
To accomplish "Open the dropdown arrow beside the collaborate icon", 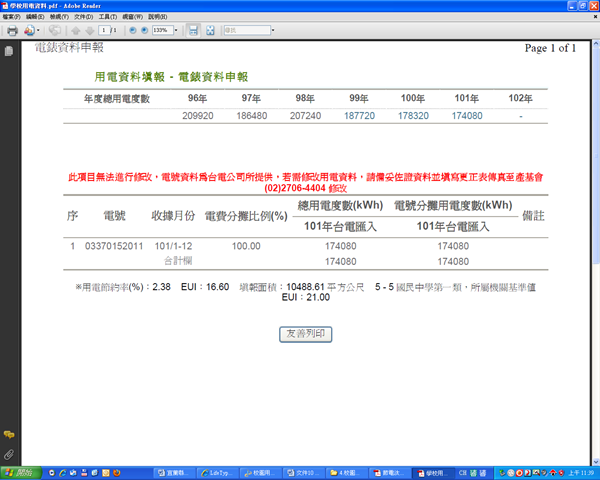I will pyautogui.click(x=38, y=30).
